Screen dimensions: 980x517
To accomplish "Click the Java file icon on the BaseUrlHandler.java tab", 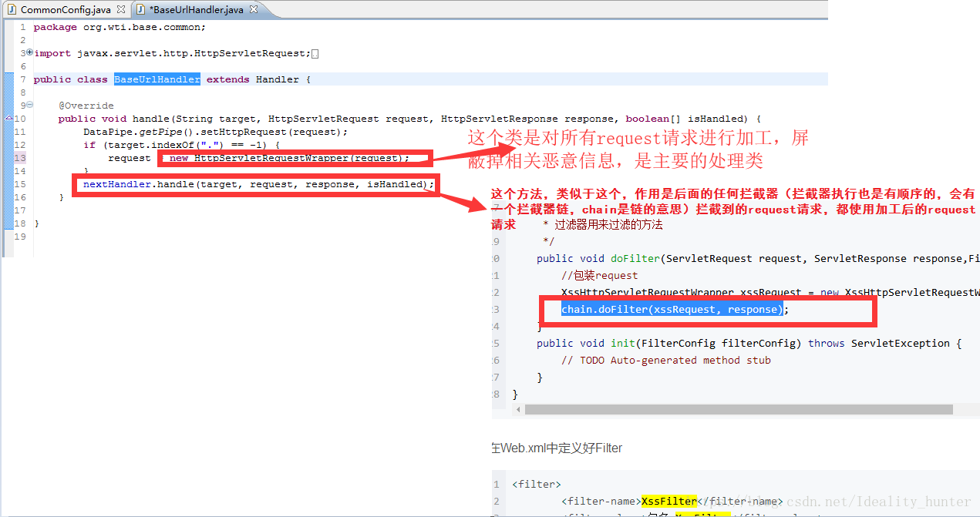I will [140, 10].
